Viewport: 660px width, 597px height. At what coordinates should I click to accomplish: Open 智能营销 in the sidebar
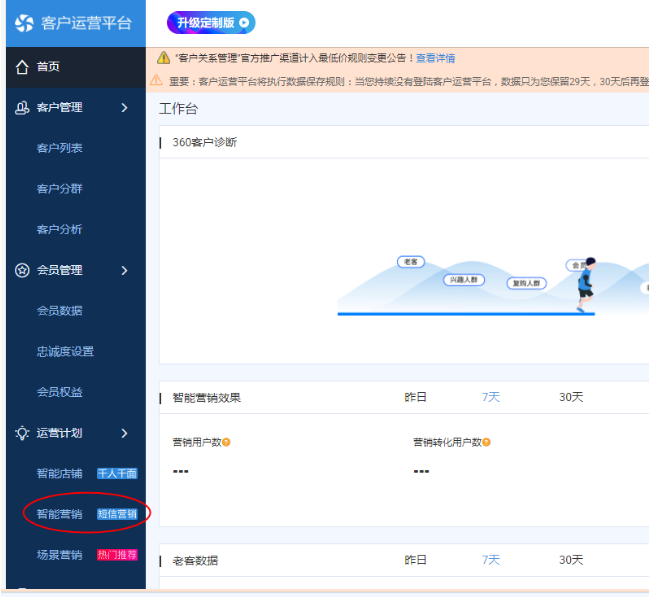(60, 514)
